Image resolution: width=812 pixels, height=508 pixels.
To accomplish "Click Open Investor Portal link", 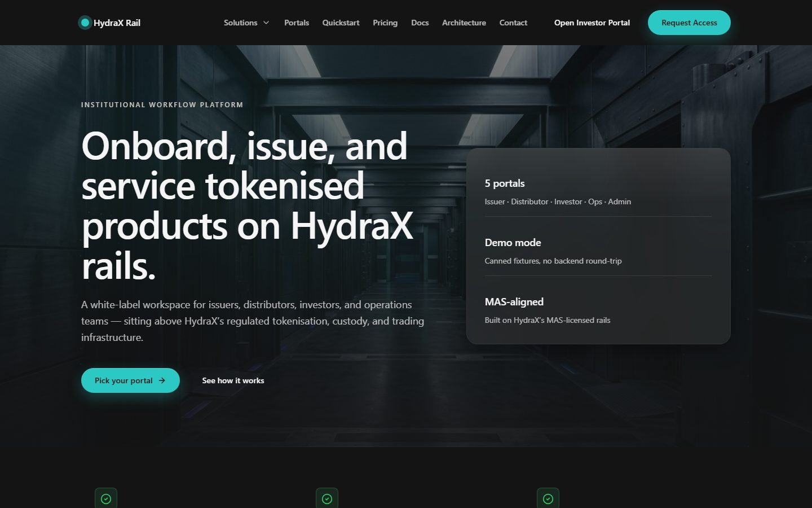I will tap(592, 23).
